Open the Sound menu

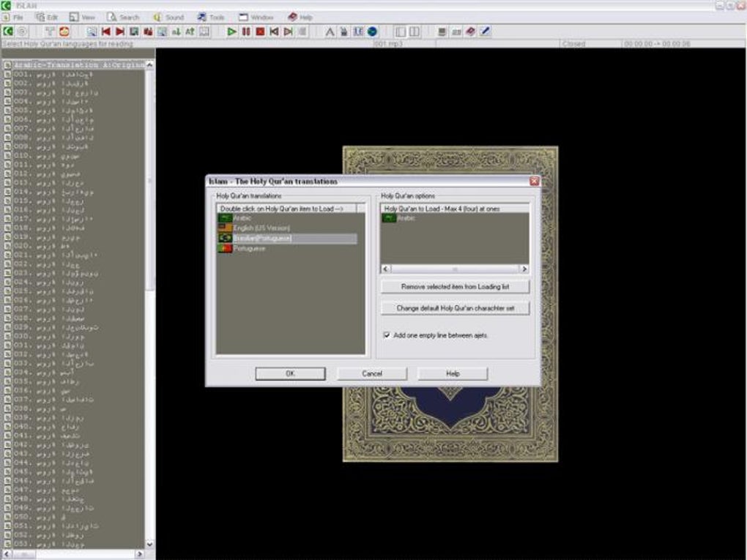coord(168,17)
